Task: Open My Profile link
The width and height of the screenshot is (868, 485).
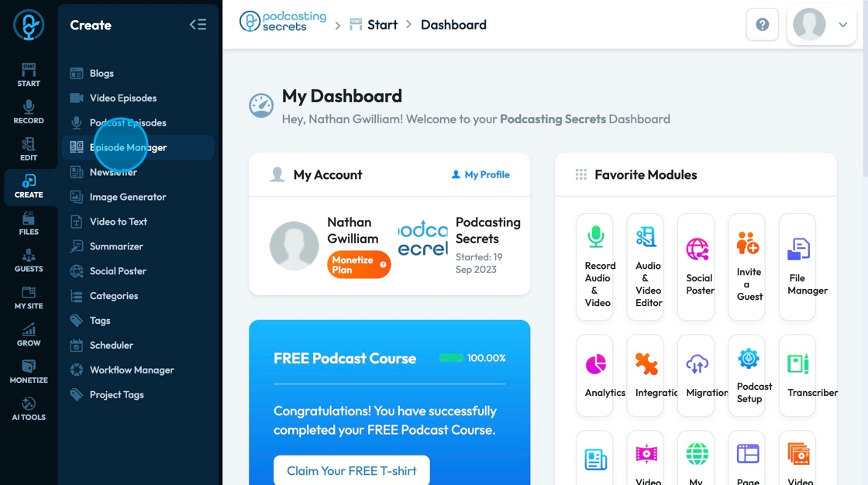Action: pos(480,174)
